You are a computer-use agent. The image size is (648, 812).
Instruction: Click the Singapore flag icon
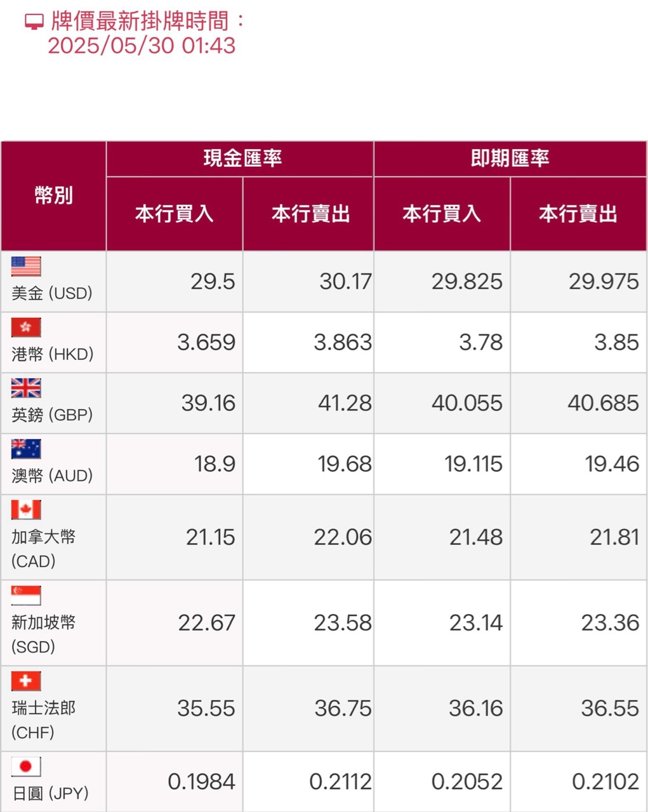pyautogui.click(x=26, y=596)
